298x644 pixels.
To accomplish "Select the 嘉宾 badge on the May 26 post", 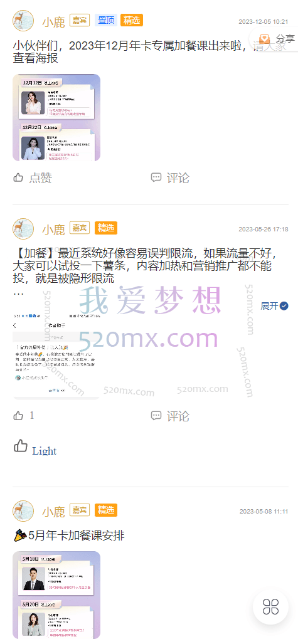I will 80,228.
